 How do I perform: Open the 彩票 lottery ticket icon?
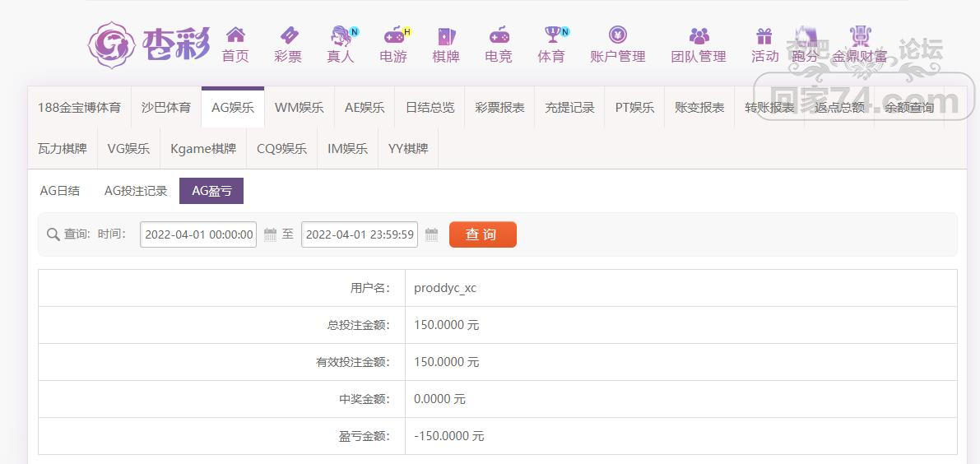pos(288,35)
